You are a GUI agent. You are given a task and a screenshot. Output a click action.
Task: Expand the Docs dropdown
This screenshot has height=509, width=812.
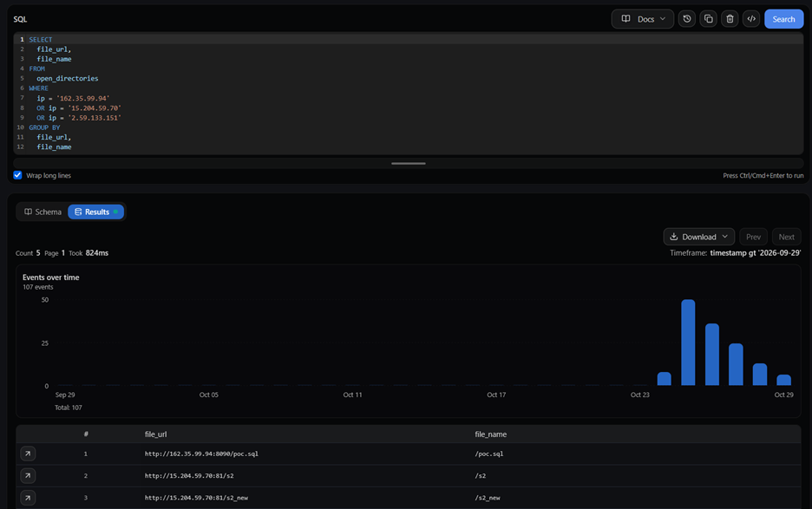[x=643, y=19]
